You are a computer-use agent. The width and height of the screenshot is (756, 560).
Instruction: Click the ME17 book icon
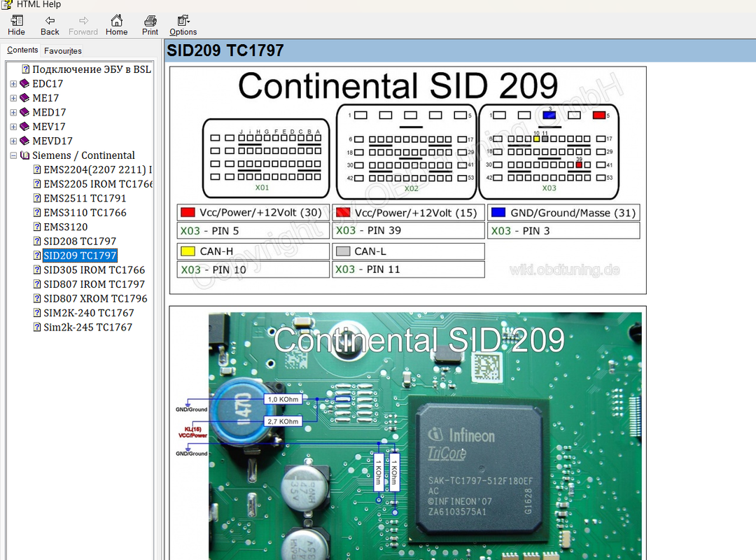[24, 98]
